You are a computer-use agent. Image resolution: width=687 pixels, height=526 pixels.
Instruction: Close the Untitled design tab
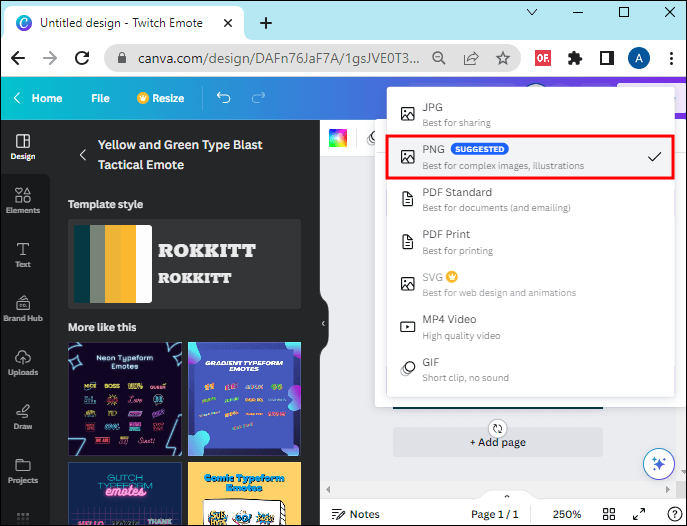[228, 23]
